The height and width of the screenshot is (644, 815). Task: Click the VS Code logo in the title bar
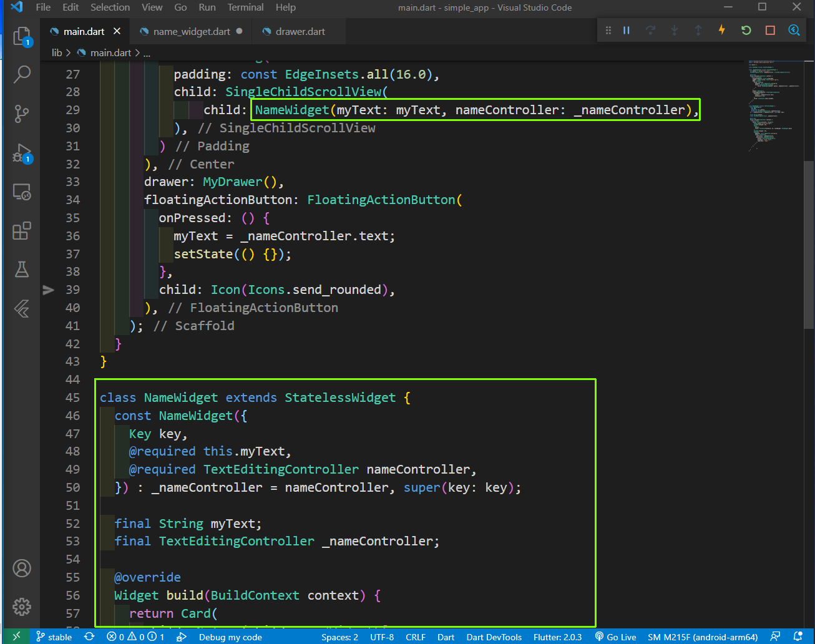17,7
